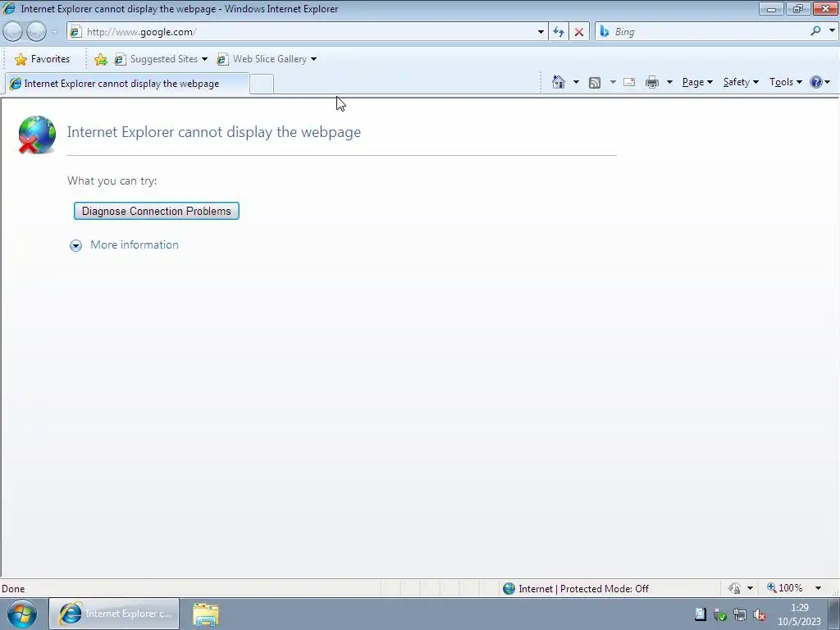This screenshot has width=840, height=630.
Task: Click the IE logo in title bar
Action: (x=8, y=8)
